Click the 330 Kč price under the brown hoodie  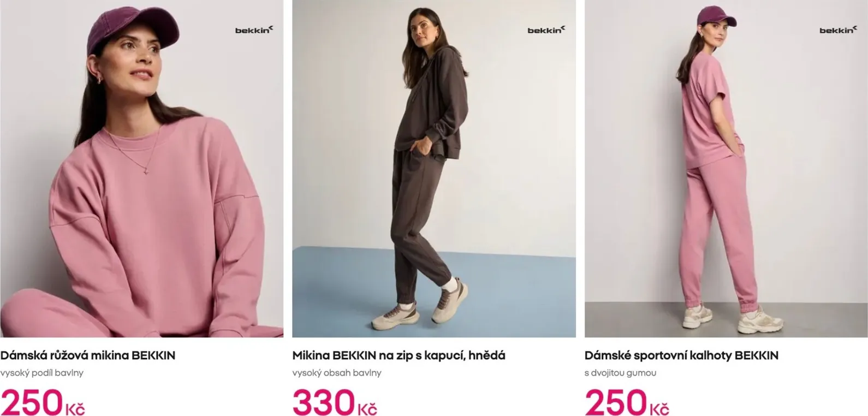335,402
